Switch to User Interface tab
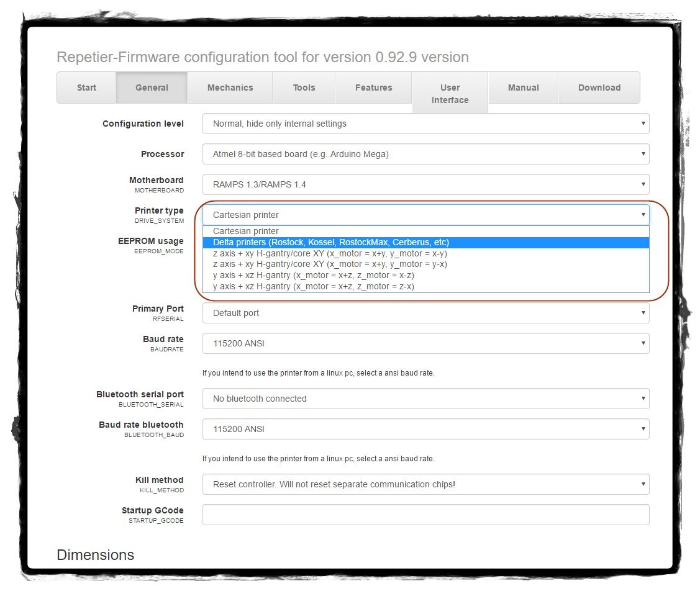The width and height of the screenshot is (700, 591). coord(450,94)
